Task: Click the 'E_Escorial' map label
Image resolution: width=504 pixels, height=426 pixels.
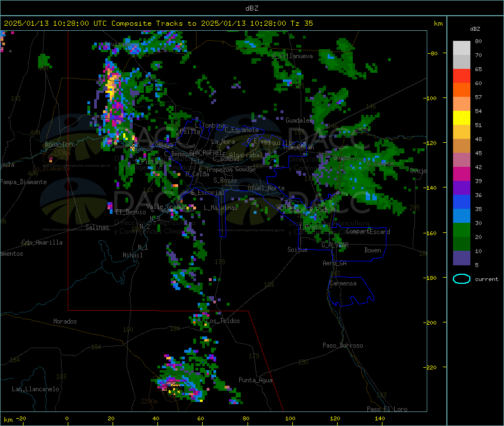Action: tap(207, 193)
